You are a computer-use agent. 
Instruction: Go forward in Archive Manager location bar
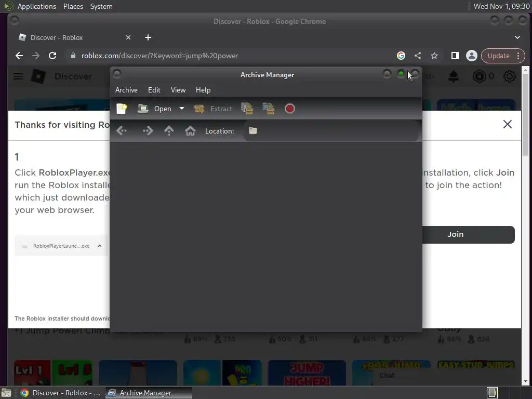pyautogui.click(x=148, y=130)
